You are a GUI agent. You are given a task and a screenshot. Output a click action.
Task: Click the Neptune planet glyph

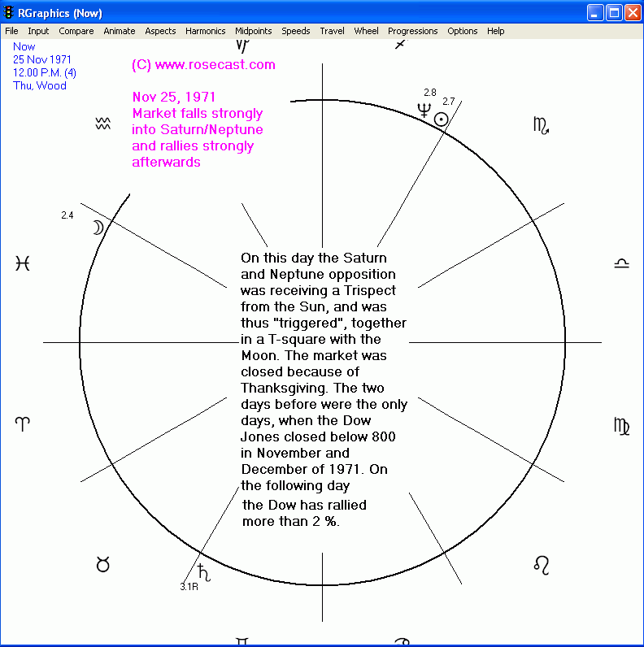tap(424, 110)
